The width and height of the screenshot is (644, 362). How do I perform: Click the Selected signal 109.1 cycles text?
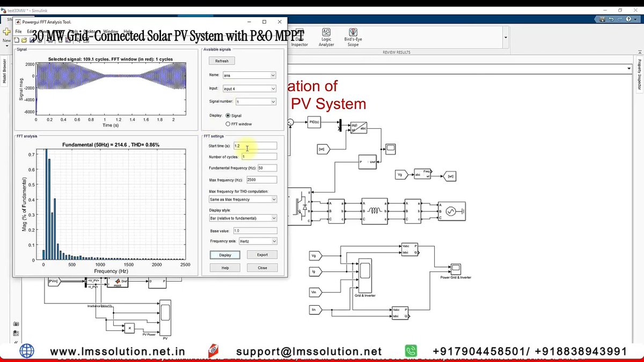click(x=111, y=58)
